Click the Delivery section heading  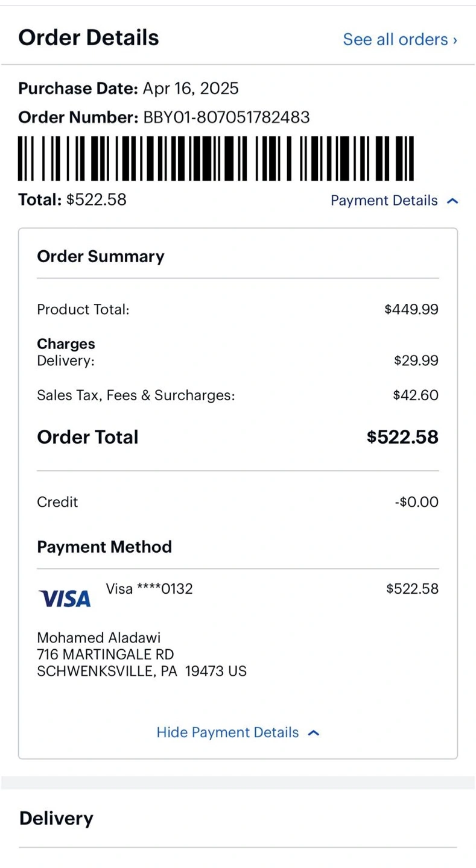[56, 818]
